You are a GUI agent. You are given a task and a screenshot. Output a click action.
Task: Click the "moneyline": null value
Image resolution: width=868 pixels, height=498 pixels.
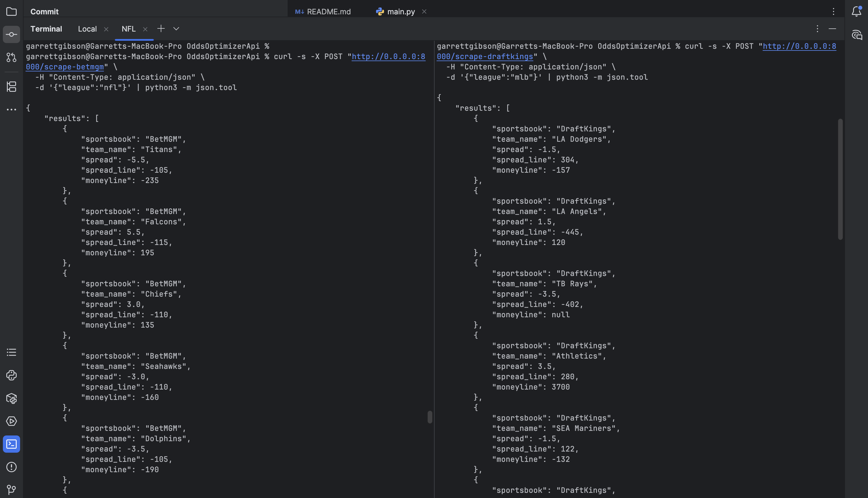tap(561, 315)
